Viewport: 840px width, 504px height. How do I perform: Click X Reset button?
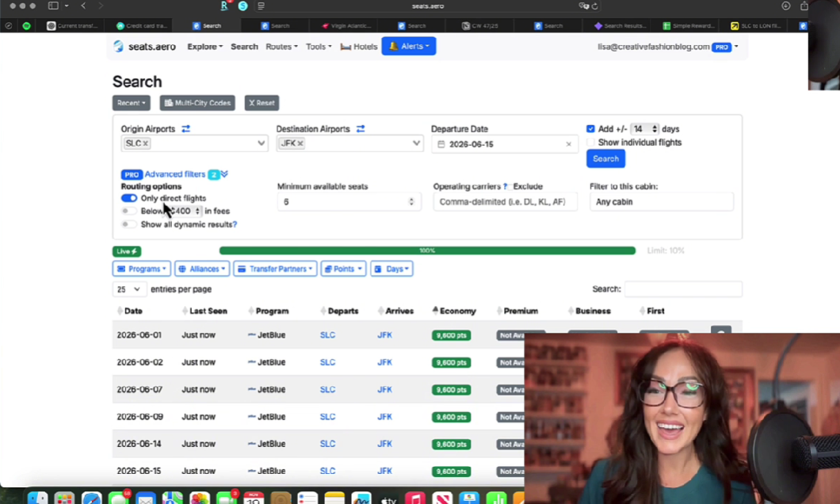(262, 103)
